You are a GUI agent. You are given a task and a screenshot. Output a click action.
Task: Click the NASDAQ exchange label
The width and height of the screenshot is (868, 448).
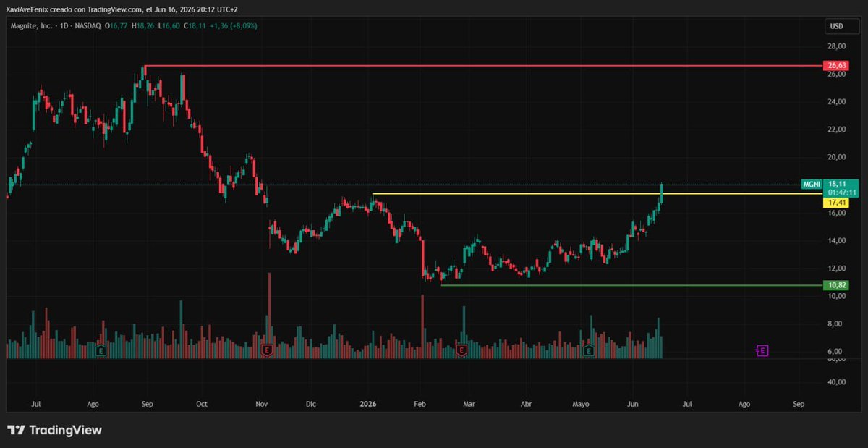pyautogui.click(x=88, y=25)
